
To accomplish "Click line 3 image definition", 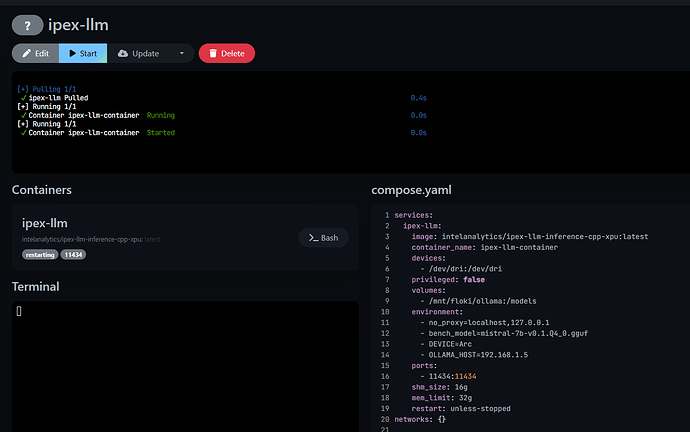I will 530,237.
